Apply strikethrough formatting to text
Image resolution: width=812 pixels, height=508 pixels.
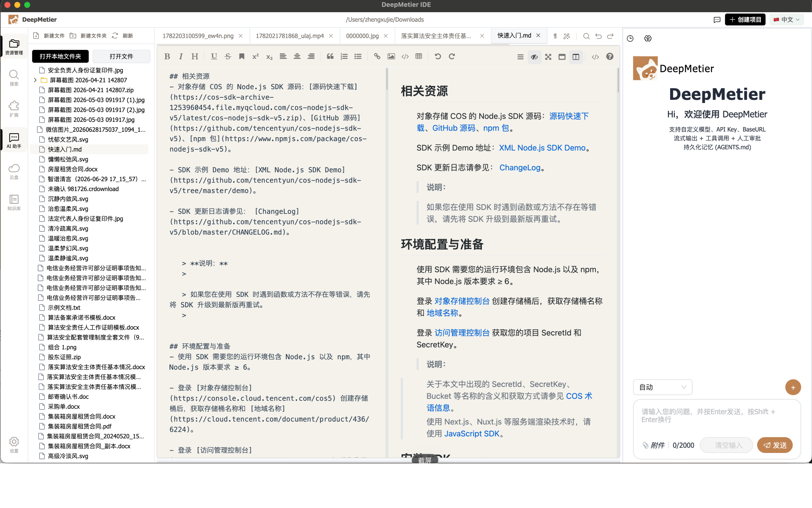click(228, 56)
